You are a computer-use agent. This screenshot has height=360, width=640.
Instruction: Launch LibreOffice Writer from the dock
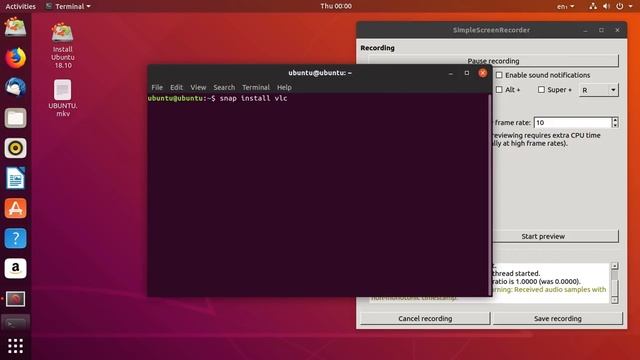tap(16, 178)
